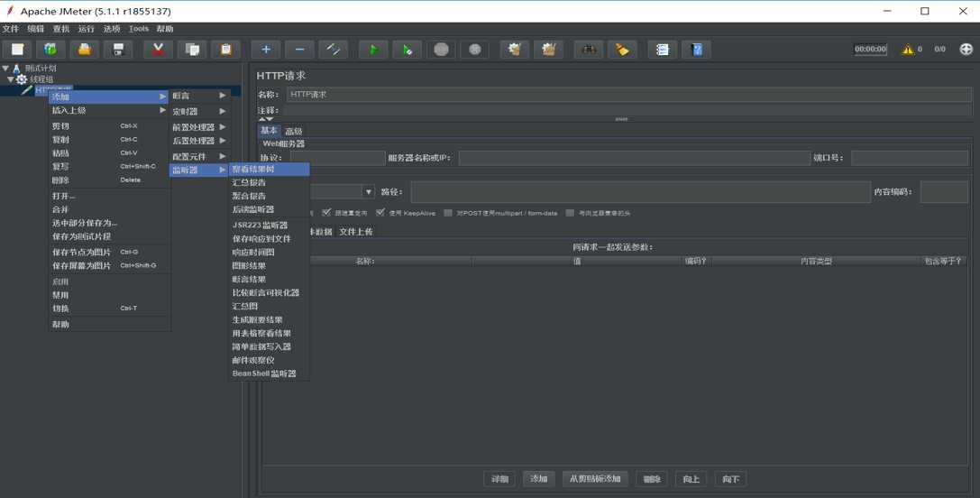Screen dimensions: 980x498
Task: Expand the 前置处理器 submenu
Action: [x=199, y=127]
